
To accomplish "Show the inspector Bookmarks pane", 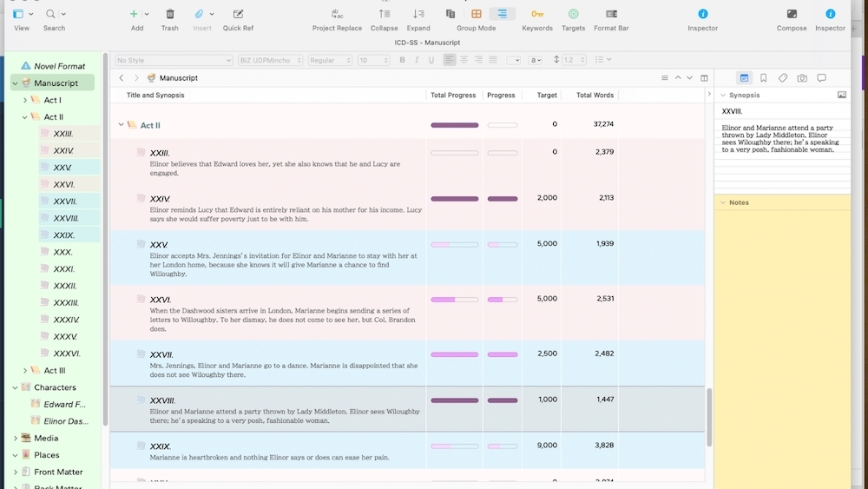I will point(764,78).
